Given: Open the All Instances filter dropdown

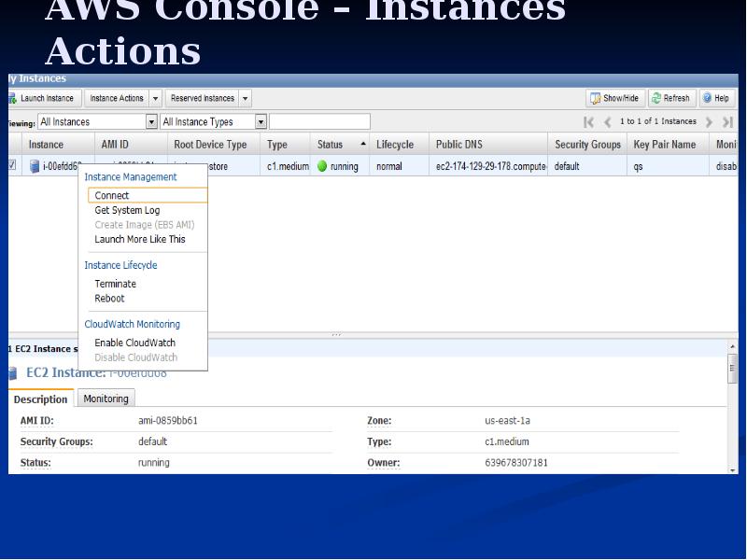Looking at the screenshot, I should tap(152, 121).
